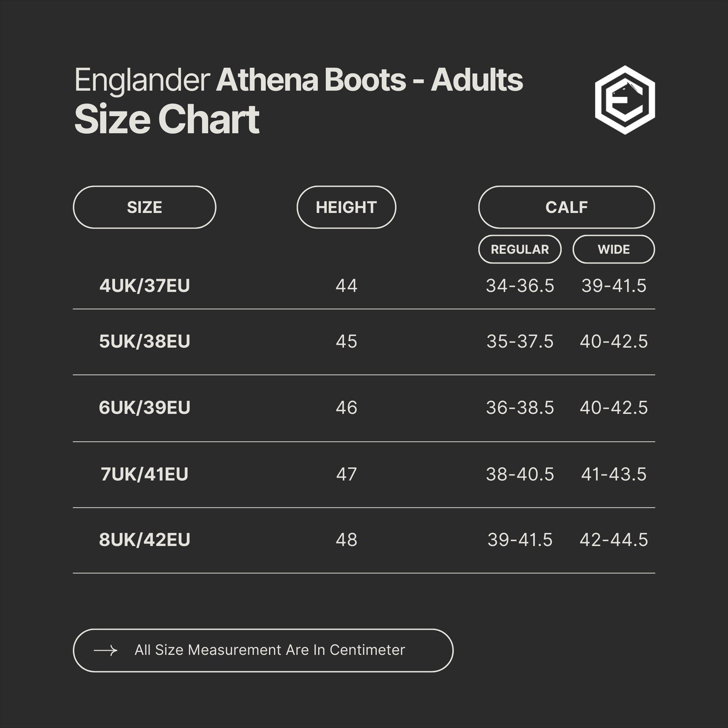The height and width of the screenshot is (728, 728).
Task: Select regular calf value 34-36.5
Action: coord(520,286)
